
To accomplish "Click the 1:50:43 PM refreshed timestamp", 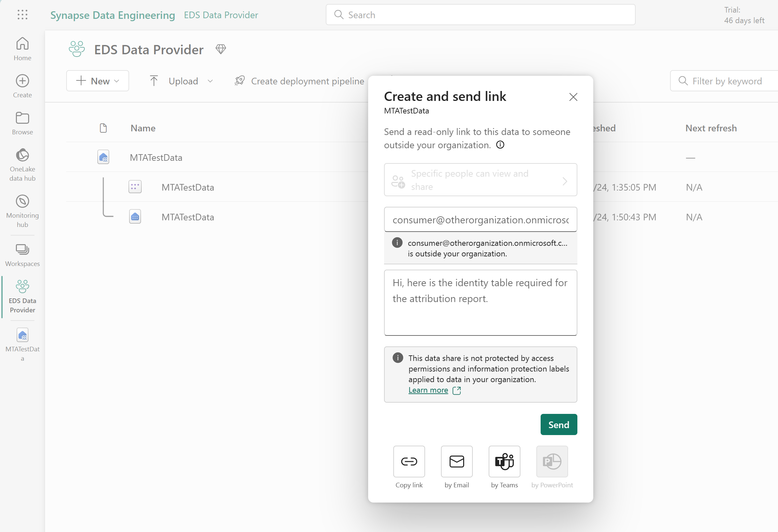I will click(625, 217).
